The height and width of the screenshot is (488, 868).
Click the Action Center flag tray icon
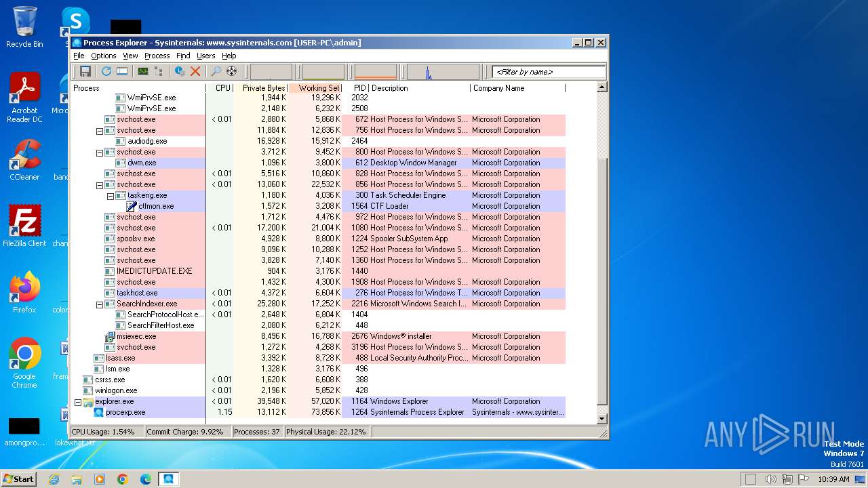click(x=804, y=479)
